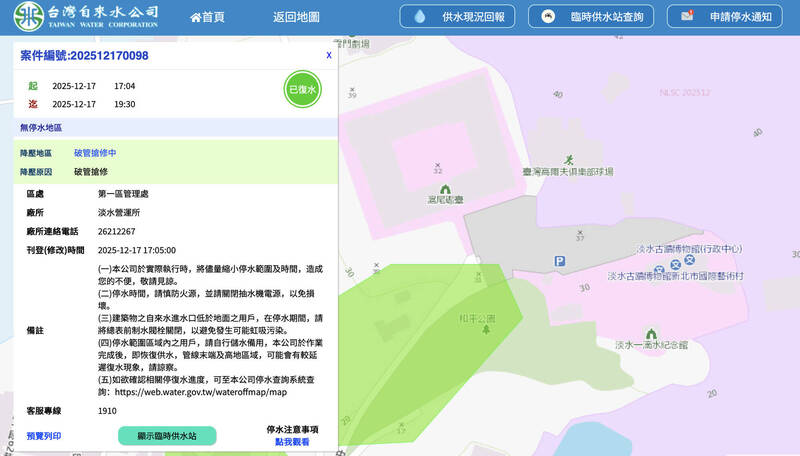Image resolution: width=800 pixels, height=456 pixels.
Task: Click the golf driving range map icon
Action: [570, 160]
